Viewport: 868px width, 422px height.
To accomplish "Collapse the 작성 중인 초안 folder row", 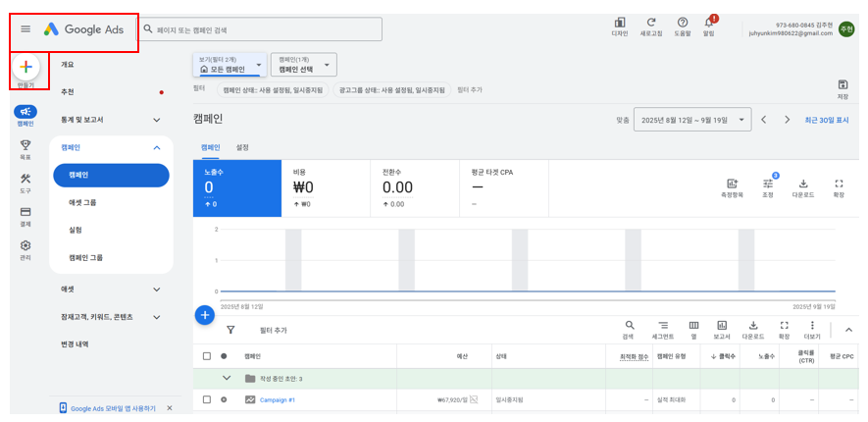I will click(x=226, y=378).
